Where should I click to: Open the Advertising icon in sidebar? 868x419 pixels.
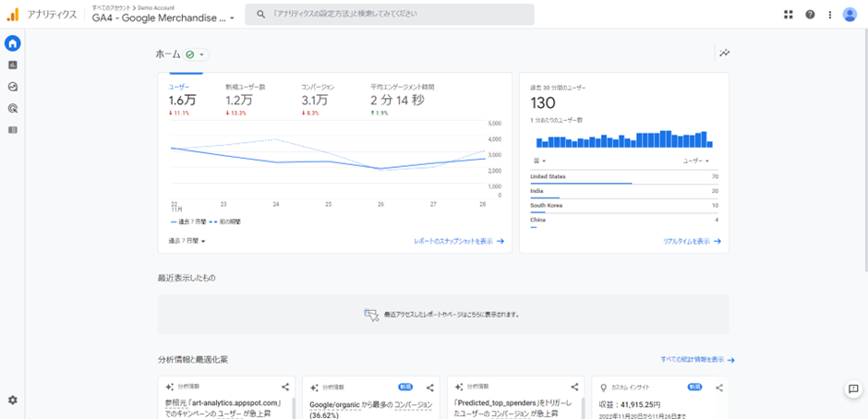point(13,108)
